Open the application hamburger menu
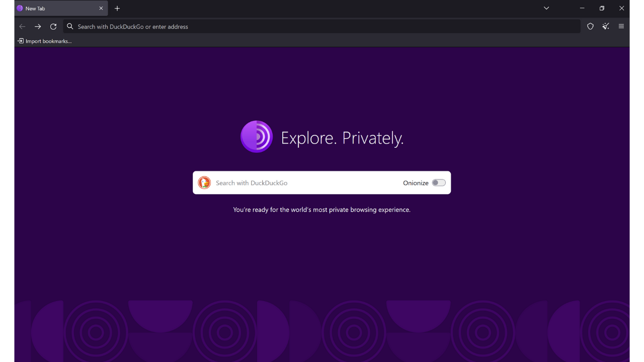The image size is (644, 362). pyautogui.click(x=621, y=26)
